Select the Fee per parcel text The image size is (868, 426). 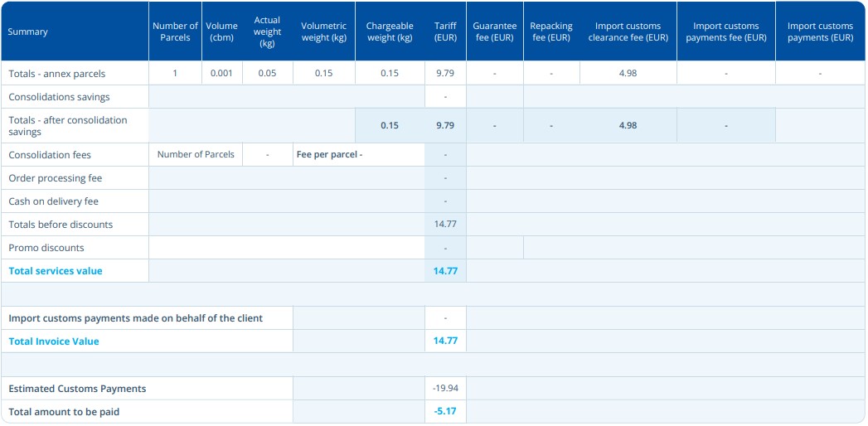pyautogui.click(x=329, y=154)
